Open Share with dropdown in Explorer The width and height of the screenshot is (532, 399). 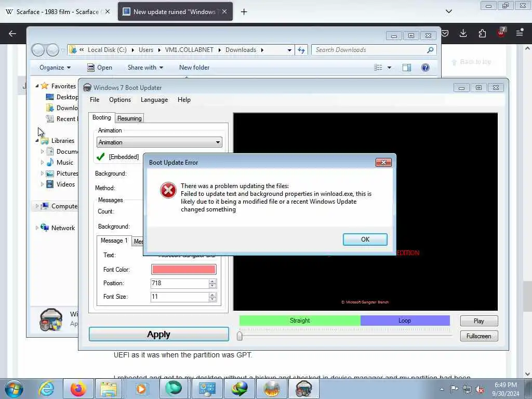tap(145, 68)
